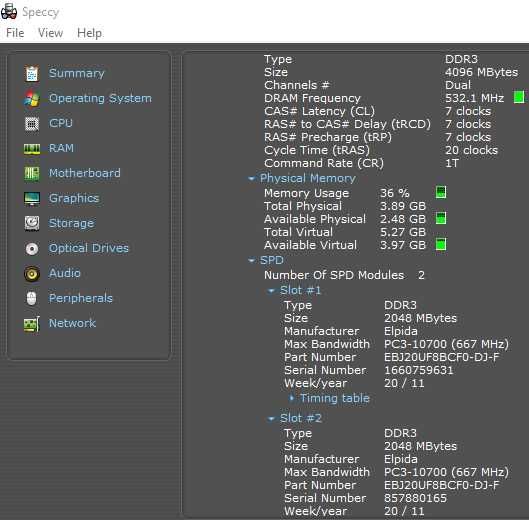Select the Number Of SPD Modules row
The height and width of the screenshot is (520, 529).
pos(344,275)
